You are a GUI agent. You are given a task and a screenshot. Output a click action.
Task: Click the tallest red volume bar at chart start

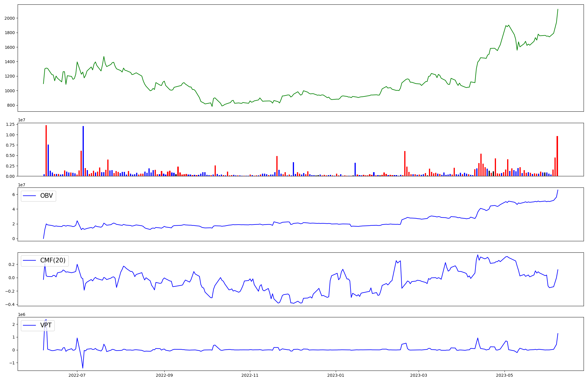tap(46, 150)
